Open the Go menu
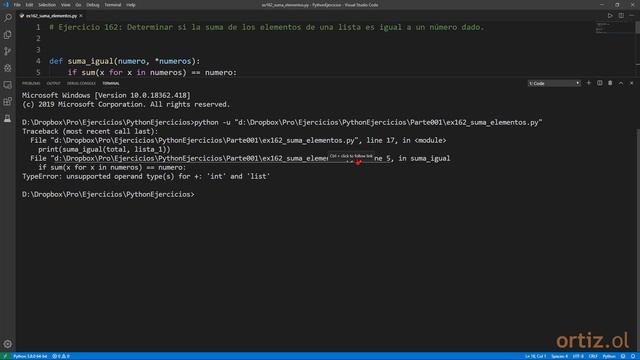This screenshot has height=360, width=640. 78,5
